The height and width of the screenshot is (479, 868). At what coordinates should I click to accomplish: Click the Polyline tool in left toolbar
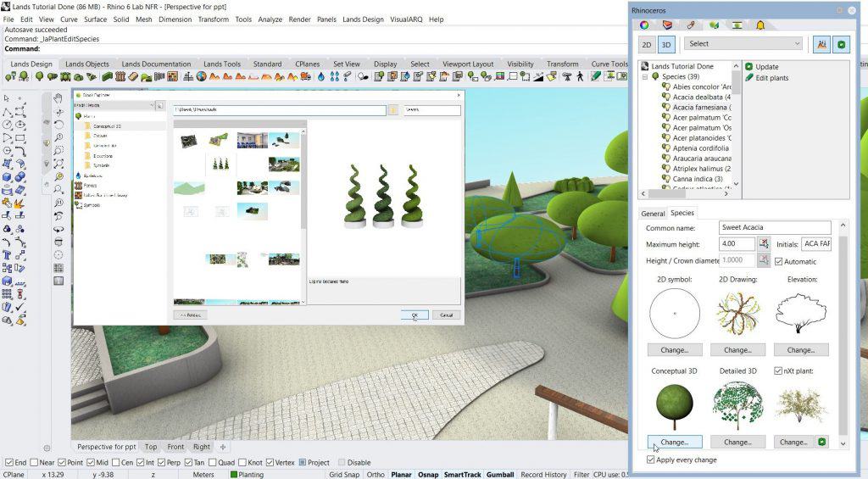click(8, 112)
